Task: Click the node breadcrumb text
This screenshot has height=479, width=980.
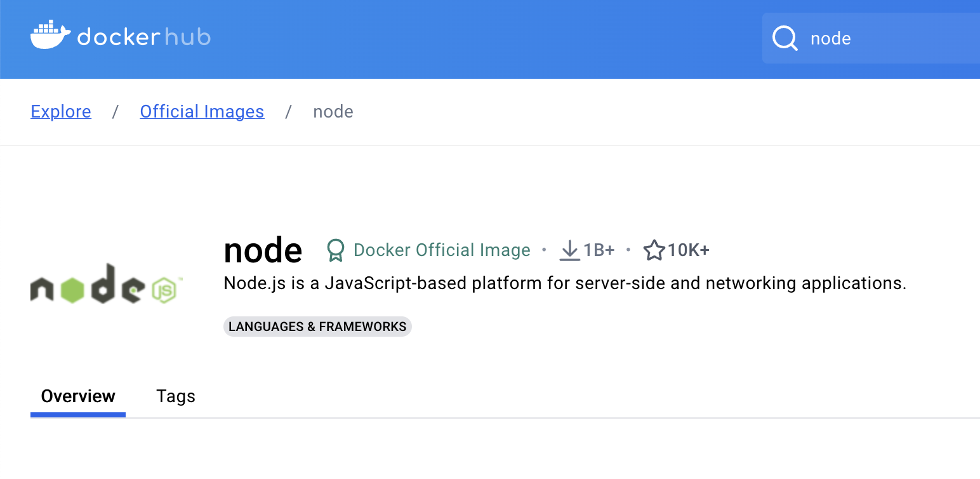Action: (333, 112)
